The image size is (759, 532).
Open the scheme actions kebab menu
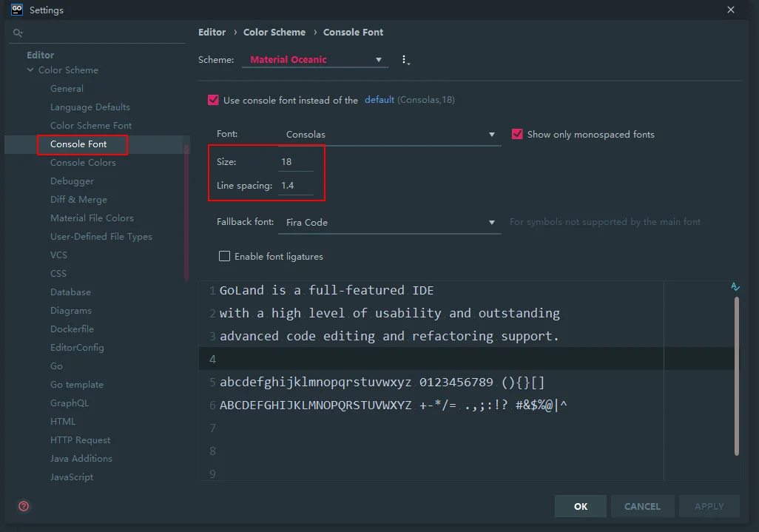pos(405,59)
